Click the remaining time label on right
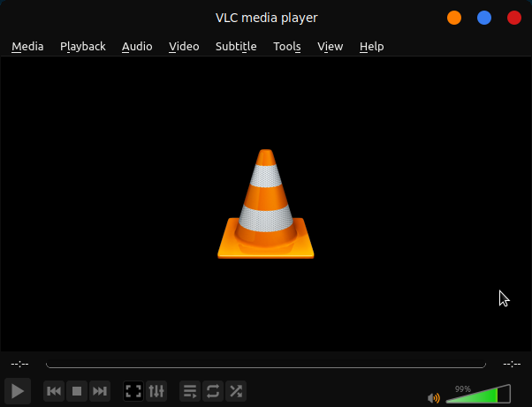Screen dimensions: 532x407 511,364
